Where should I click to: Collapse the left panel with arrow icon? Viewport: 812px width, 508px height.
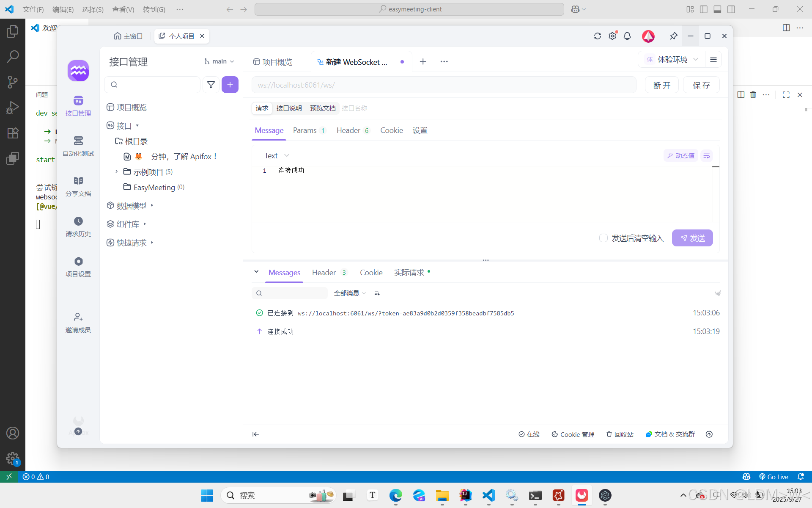255,434
